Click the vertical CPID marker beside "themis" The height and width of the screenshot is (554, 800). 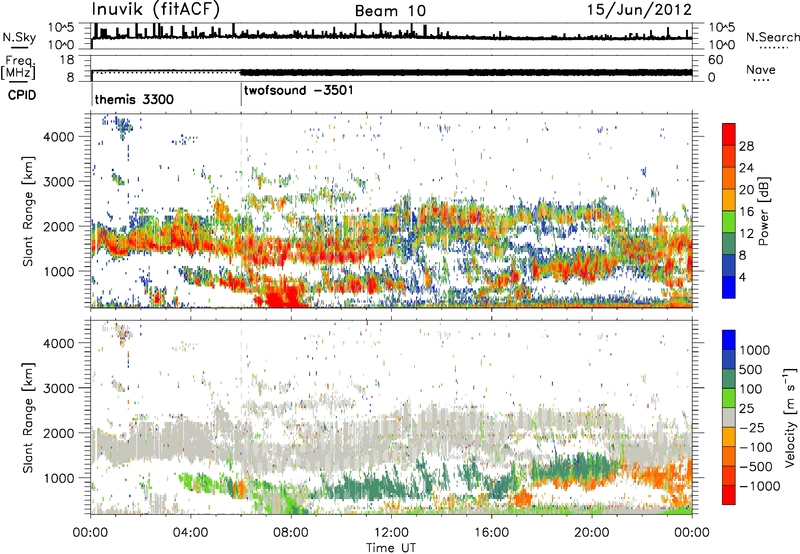tap(92, 94)
